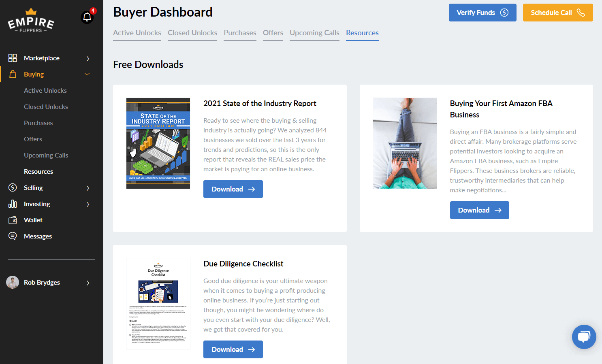The width and height of the screenshot is (602, 364).
Task: Click the Messages chat bubble icon
Action: click(13, 236)
